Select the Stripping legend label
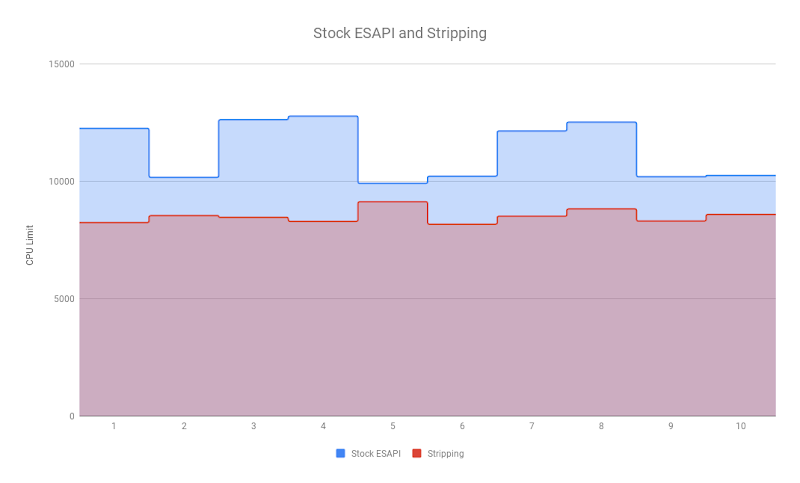The image size is (800, 483). pyautogui.click(x=446, y=453)
